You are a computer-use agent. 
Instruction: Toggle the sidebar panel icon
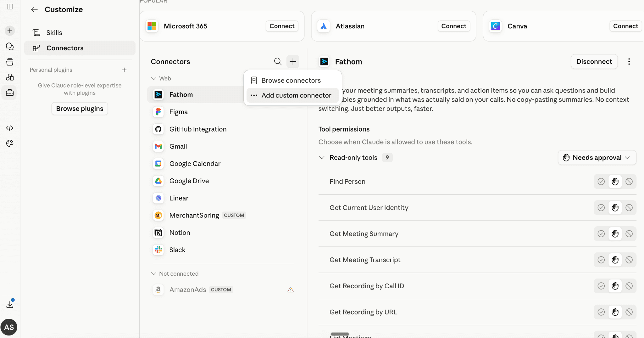coord(10,7)
